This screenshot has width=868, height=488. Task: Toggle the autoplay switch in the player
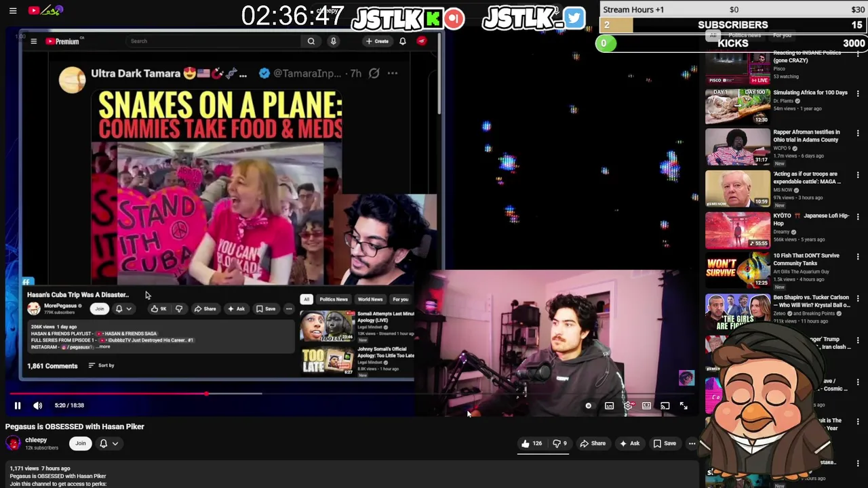click(x=589, y=406)
